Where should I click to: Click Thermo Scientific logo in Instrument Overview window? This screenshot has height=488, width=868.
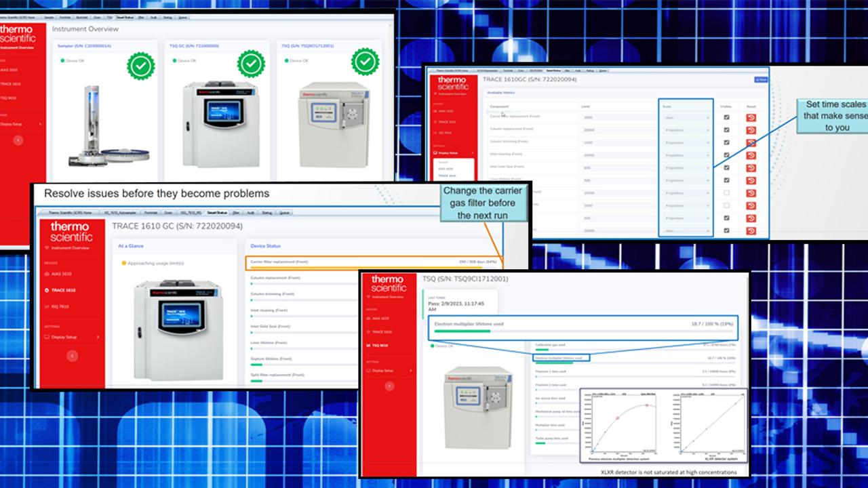coord(18,34)
